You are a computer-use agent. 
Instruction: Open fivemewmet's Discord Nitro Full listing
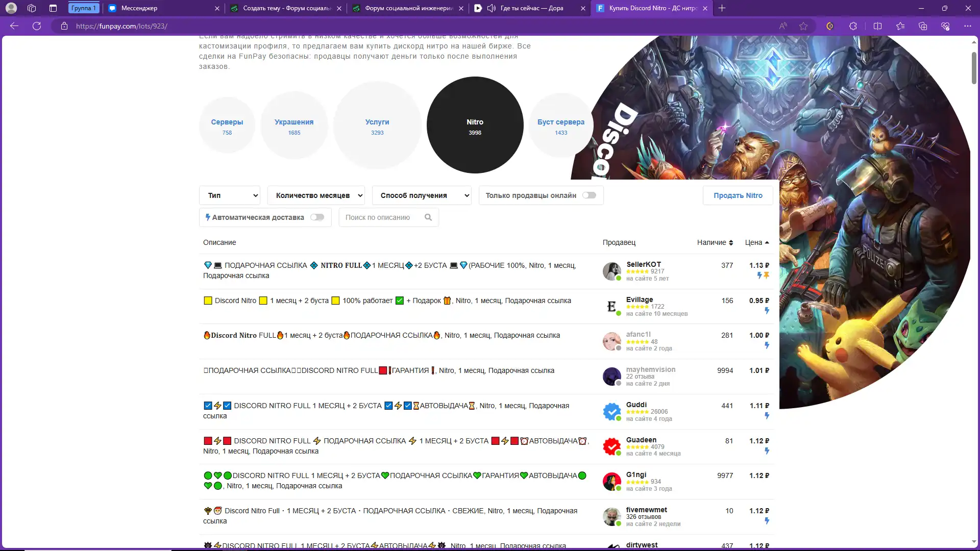(x=390, y=516)
